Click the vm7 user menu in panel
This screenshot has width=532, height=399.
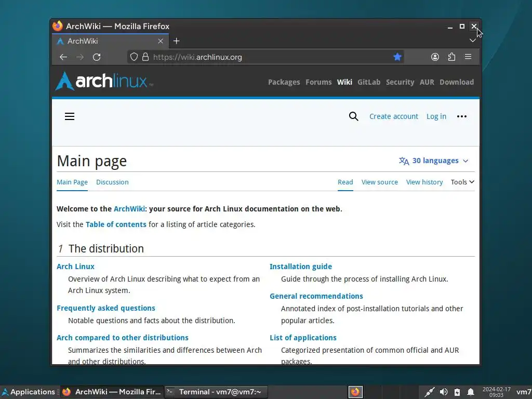click(x=524, y=392)
